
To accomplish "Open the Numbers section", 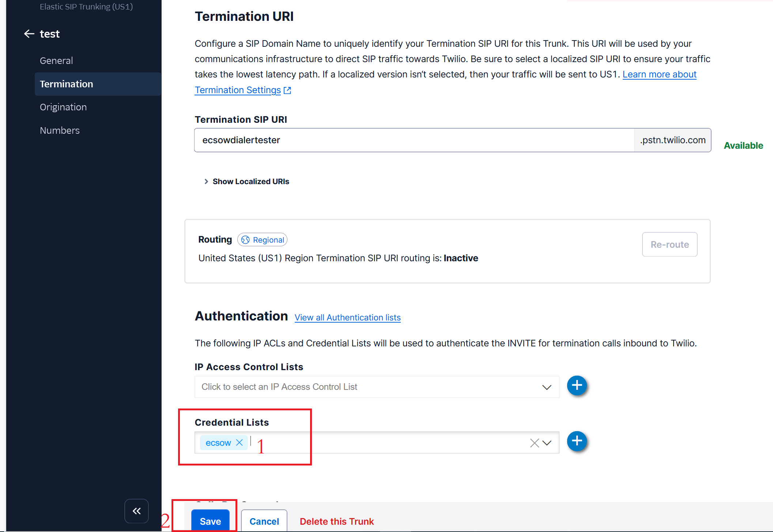I will coord(60,130).
